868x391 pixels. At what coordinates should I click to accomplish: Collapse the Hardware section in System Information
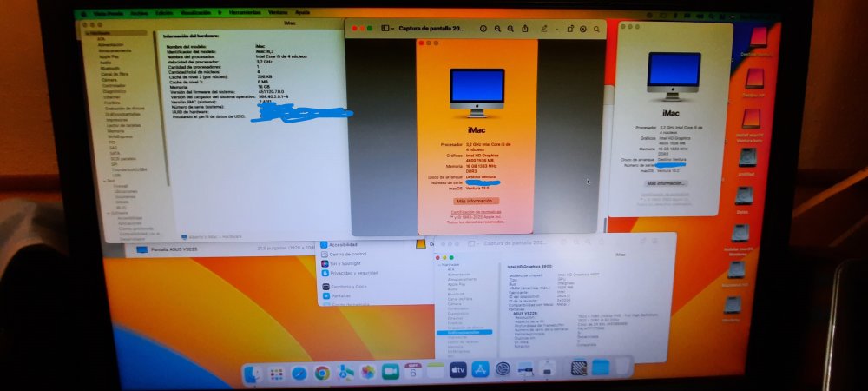pos(86,33)
